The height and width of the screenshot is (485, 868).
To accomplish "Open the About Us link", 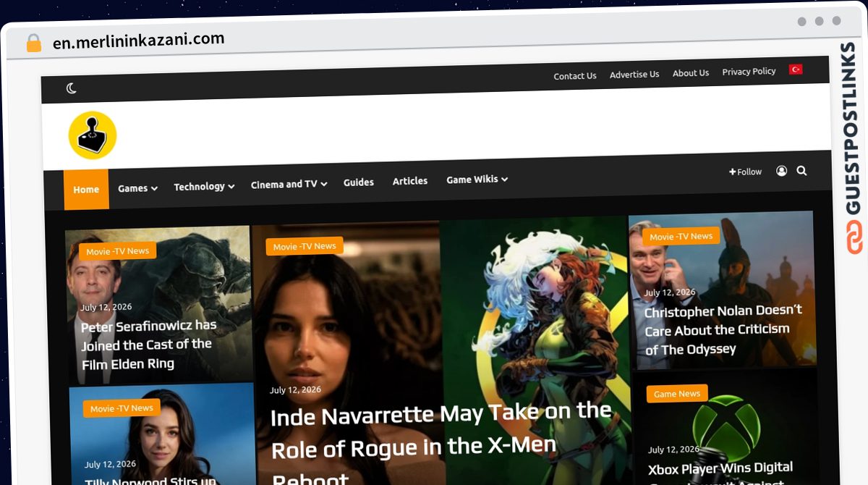I will 691,73.
